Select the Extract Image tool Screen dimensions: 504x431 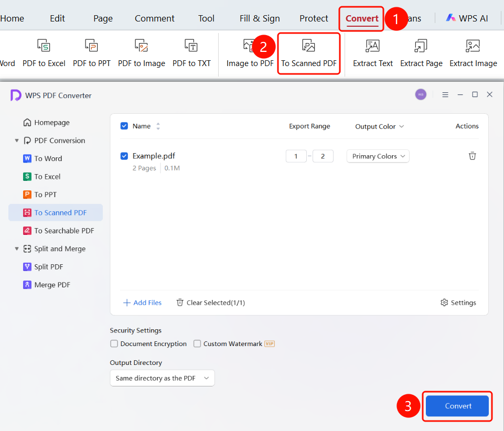[x=473, y=53]
